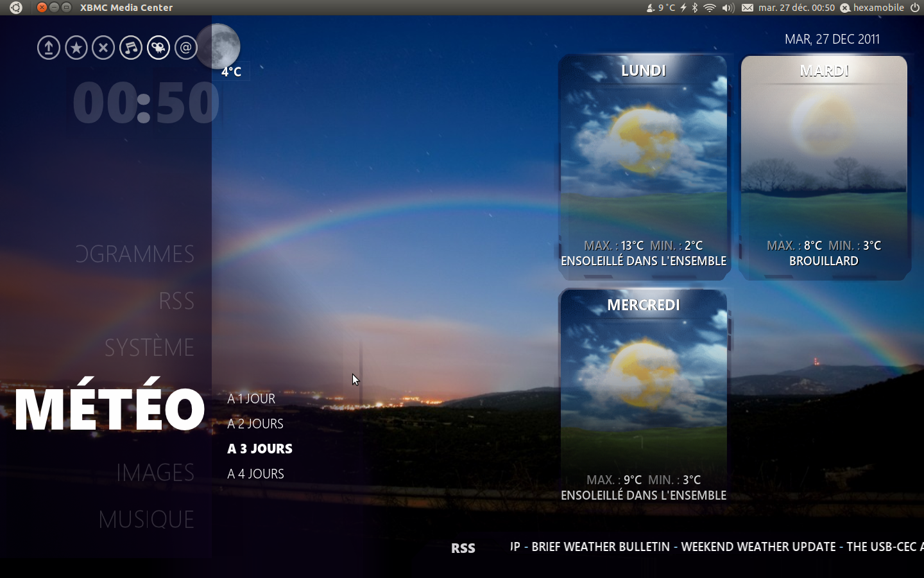Click the video camera shortcut icon
This screenshot has width=924, height=578.
tap(158, 48)
